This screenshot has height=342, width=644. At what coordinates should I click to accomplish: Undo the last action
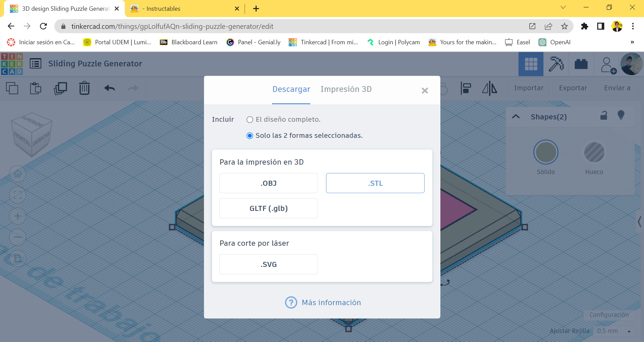coord(110,88)
